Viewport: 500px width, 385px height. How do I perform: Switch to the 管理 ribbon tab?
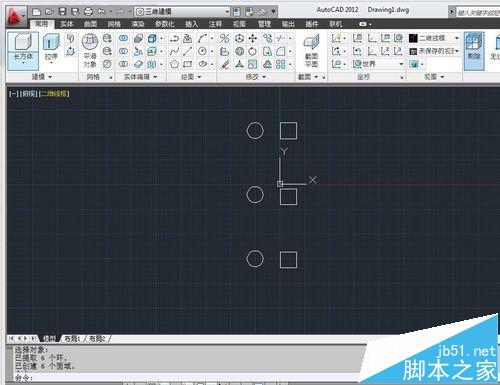[x=264, y=24]
